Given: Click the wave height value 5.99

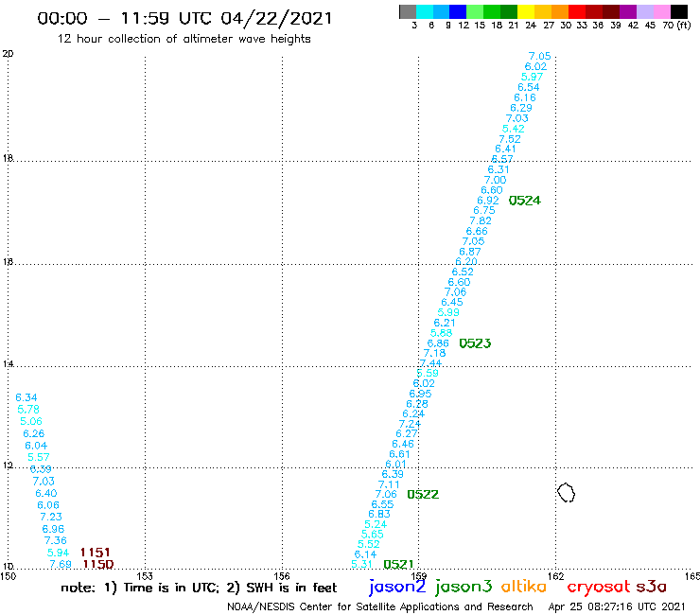Looking at the screenshot, I should point(448,312).
